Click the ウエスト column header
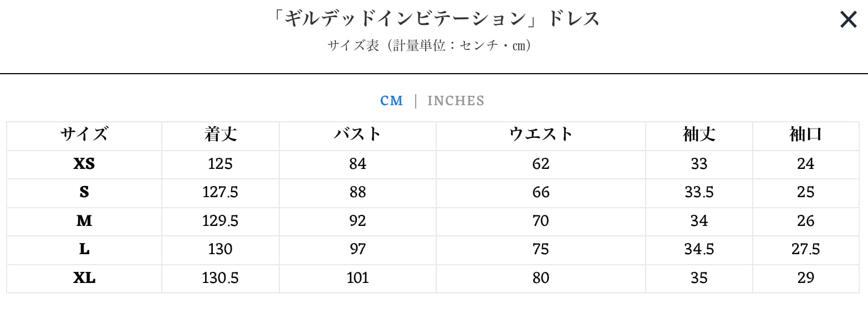 (540, 135)
